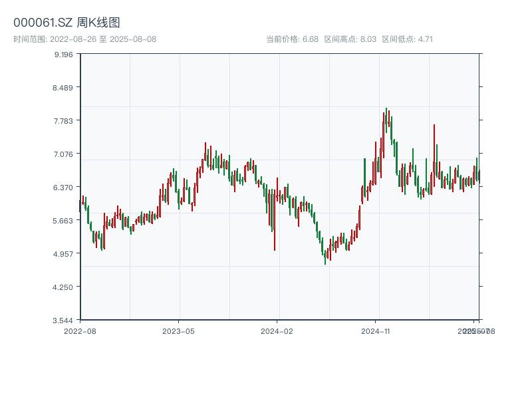The height and width of the screenshot is (399, 532).
Task: Click the current price label 当前价格: 6.68
Action: (293, 39)
